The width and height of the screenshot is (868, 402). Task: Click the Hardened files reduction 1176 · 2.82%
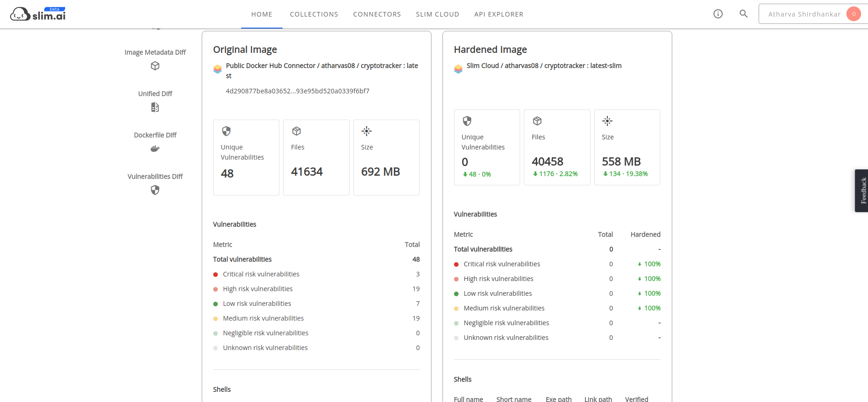pos(556,174)
